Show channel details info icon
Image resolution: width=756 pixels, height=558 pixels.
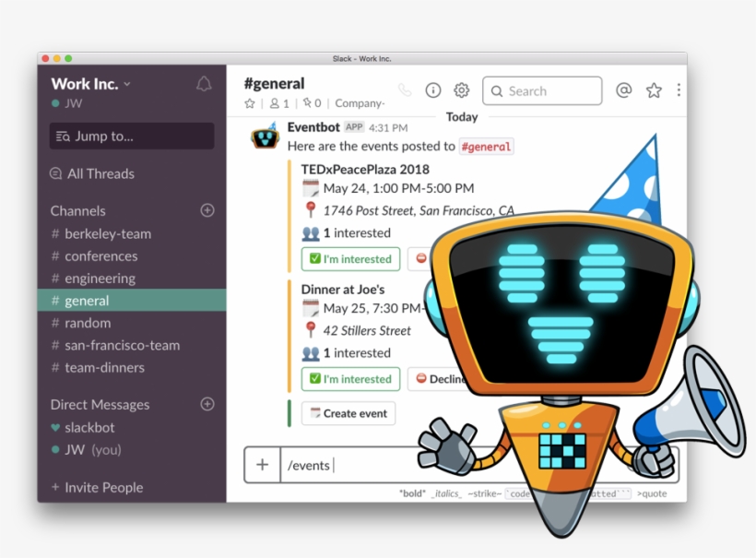click(433, 90)
